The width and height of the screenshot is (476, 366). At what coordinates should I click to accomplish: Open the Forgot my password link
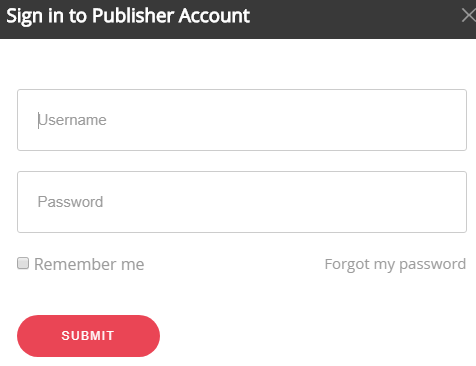point(395,264)
